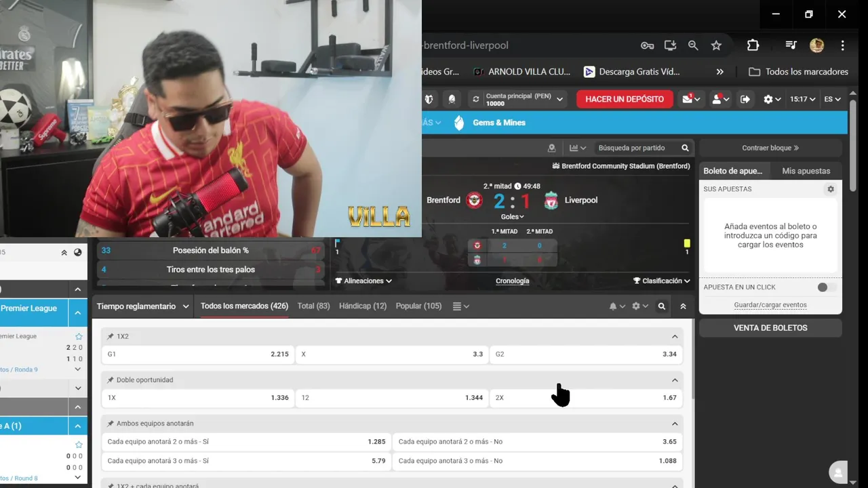Favorite the Premier League match star
This screenshot has height=488, width=868.
tap(79, 336)
